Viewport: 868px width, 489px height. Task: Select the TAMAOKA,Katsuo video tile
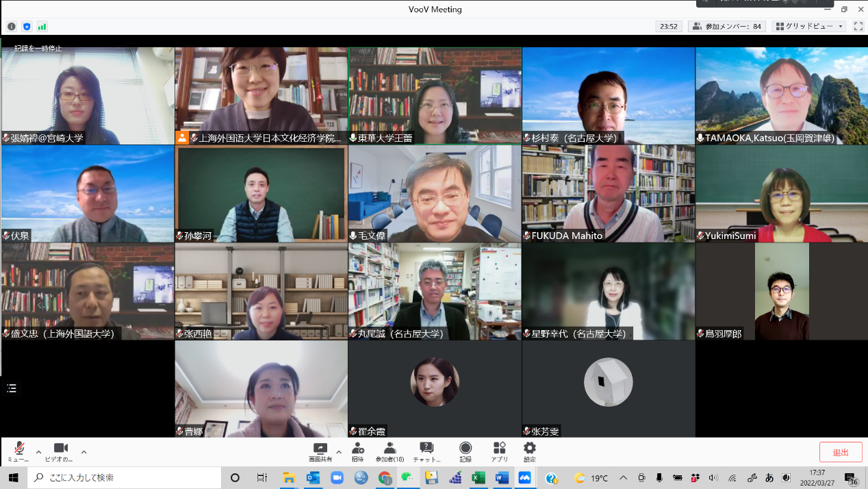coord(782,95)
